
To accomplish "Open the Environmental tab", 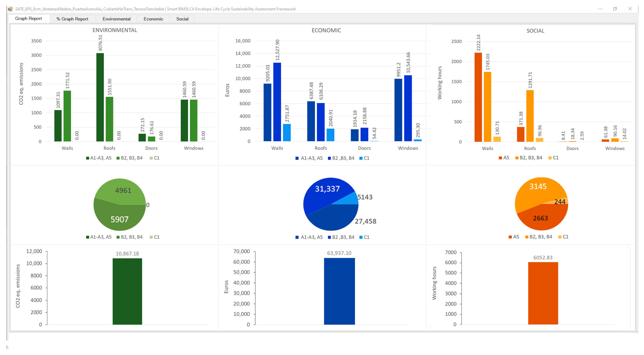I will tap(116, 19).
